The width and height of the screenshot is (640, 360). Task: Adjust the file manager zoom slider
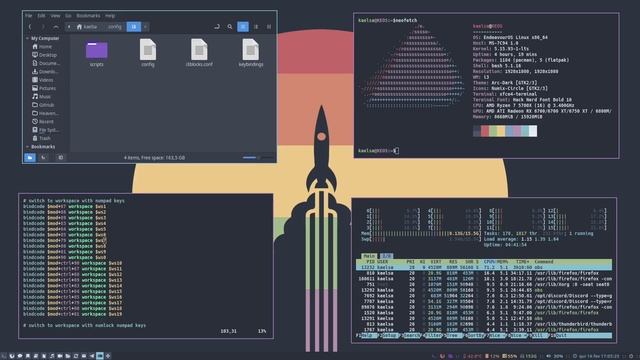point(258,158)
